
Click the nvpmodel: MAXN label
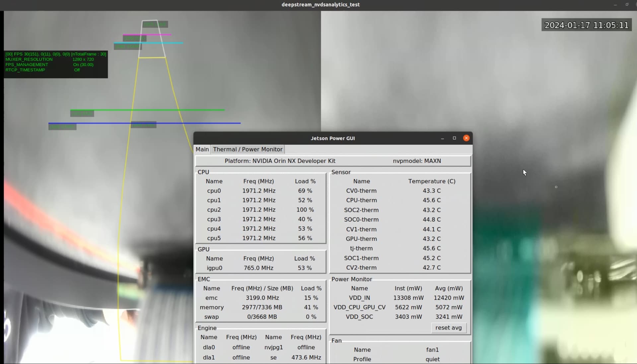click(x=417, y=161)
